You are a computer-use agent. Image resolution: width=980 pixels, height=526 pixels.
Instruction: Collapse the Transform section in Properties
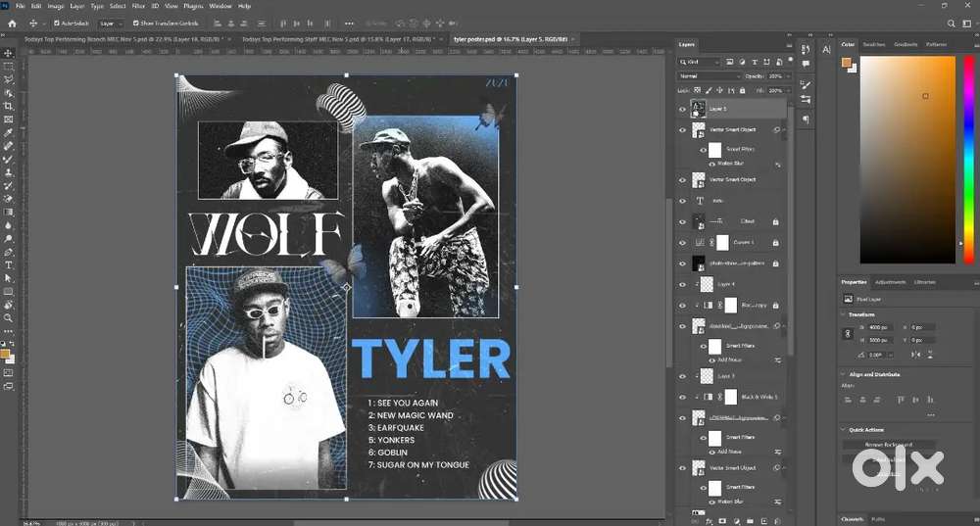tap(844, 313)
